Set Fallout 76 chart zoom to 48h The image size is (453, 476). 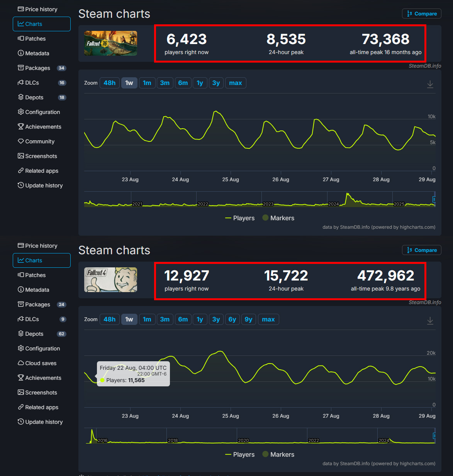(109, 83)
